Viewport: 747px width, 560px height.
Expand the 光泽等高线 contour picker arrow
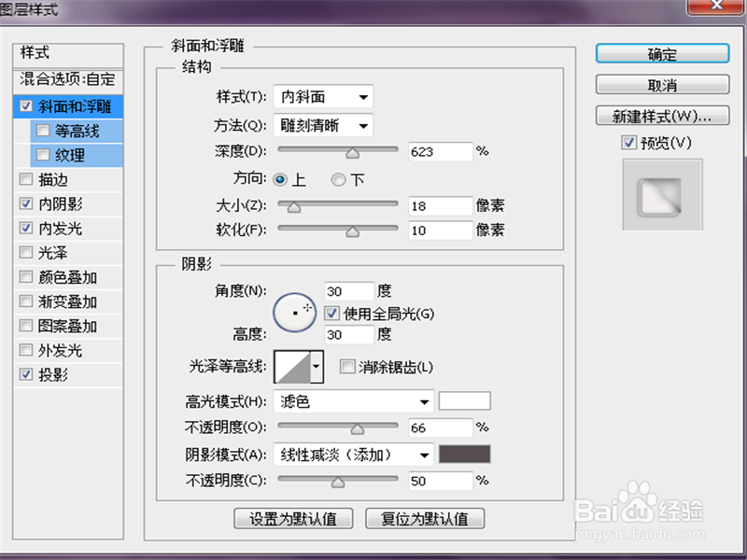[317, 367]
